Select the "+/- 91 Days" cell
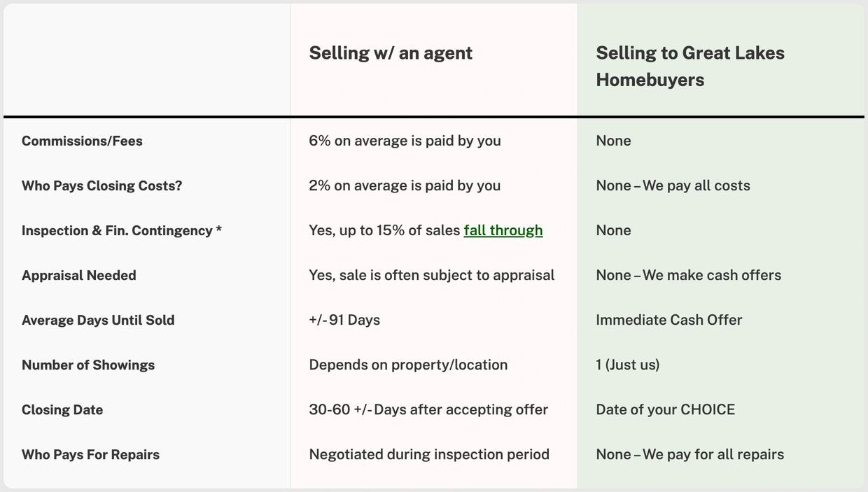 [x=344, y=320]
